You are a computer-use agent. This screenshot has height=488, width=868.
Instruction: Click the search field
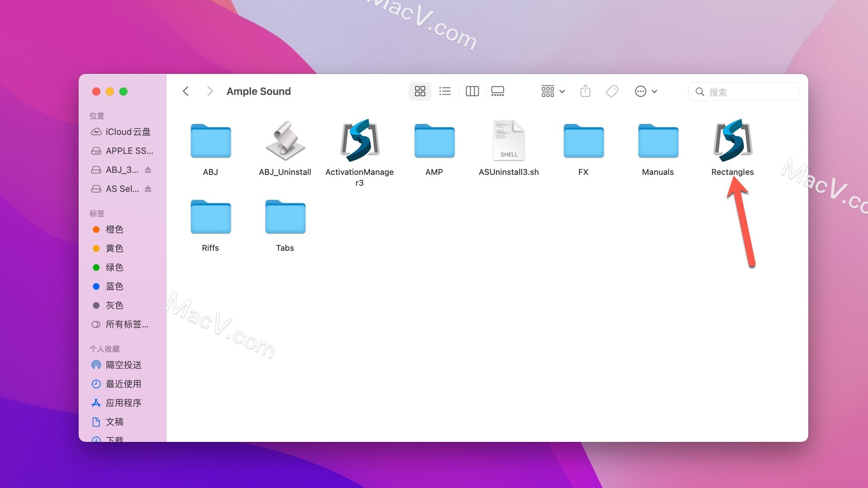(744, 92)
